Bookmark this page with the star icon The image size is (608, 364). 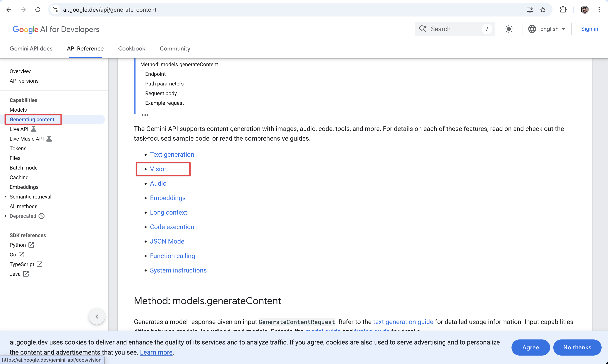coord(543,10)
